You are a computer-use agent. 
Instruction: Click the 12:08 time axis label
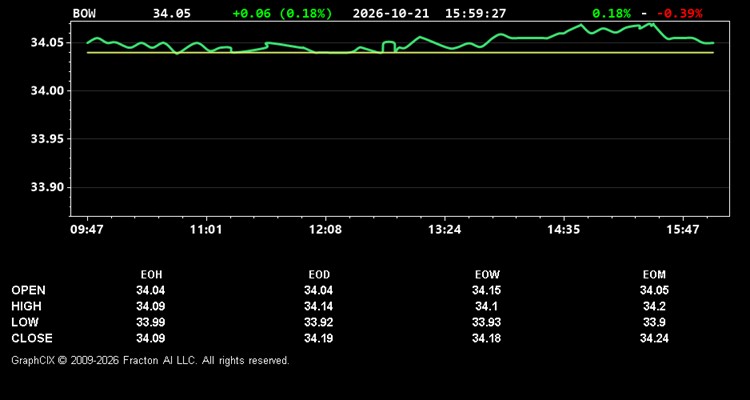[326, 230]
